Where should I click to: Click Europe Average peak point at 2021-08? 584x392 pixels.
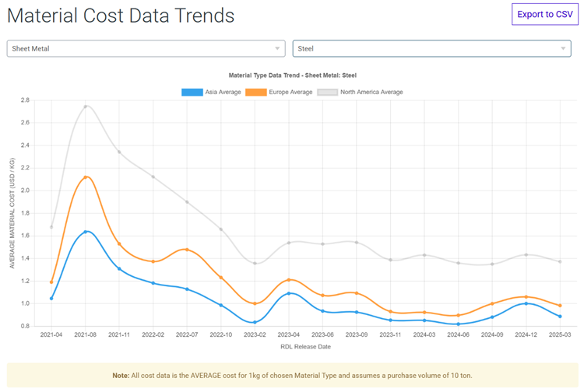click(86, 177)
